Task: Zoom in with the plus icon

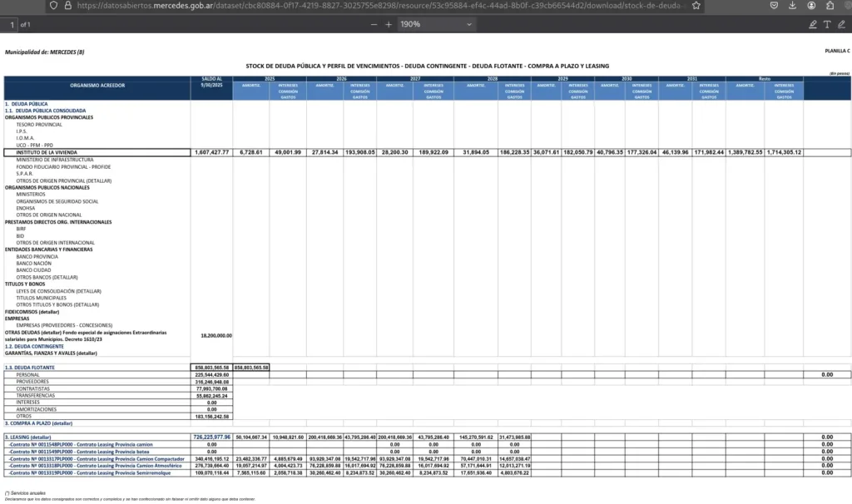Action: tap(389, 24)
